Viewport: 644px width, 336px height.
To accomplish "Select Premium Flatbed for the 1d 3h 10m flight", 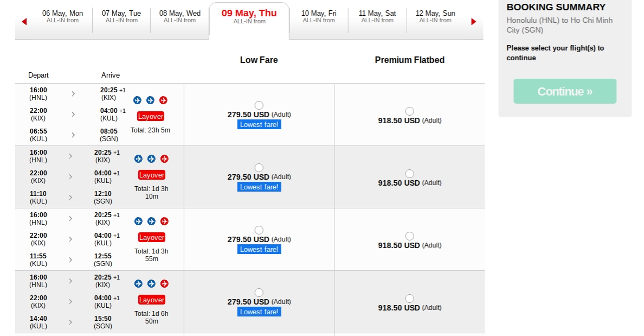I will coord(409,174).
